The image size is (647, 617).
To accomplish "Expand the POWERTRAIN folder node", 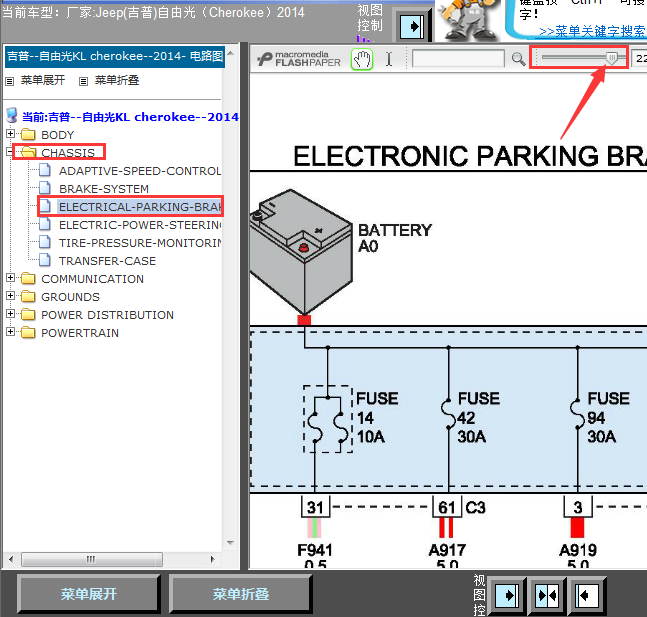I will [11, 332].
